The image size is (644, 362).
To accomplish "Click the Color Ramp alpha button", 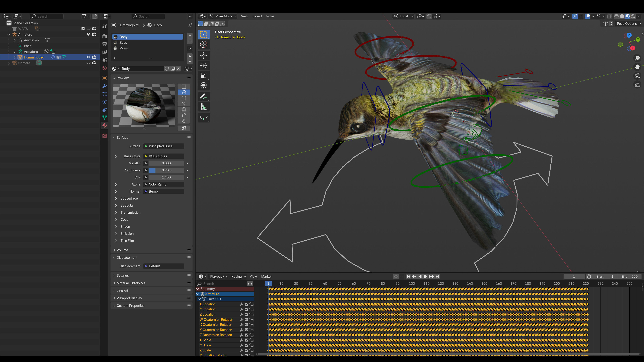I will tap(164, 184).
